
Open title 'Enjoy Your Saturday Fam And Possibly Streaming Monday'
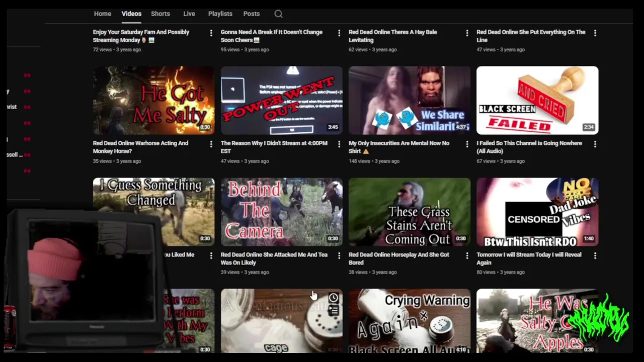(141, 36)
